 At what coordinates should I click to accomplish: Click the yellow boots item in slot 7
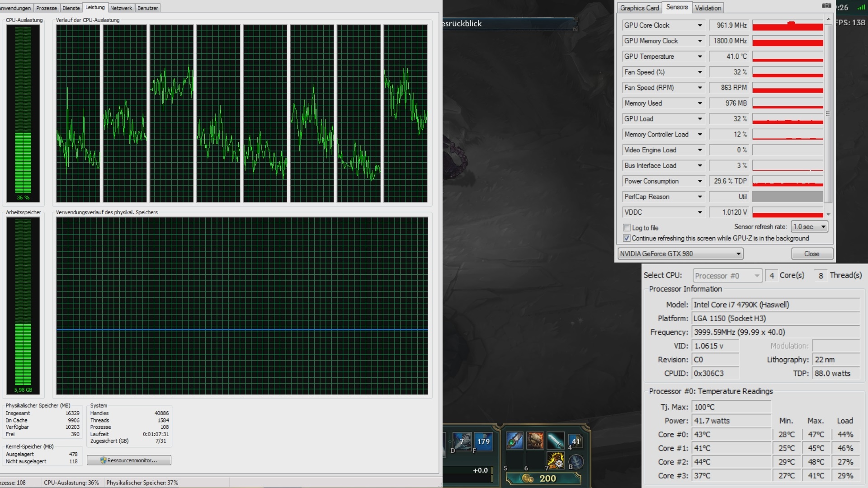point(556,461)
